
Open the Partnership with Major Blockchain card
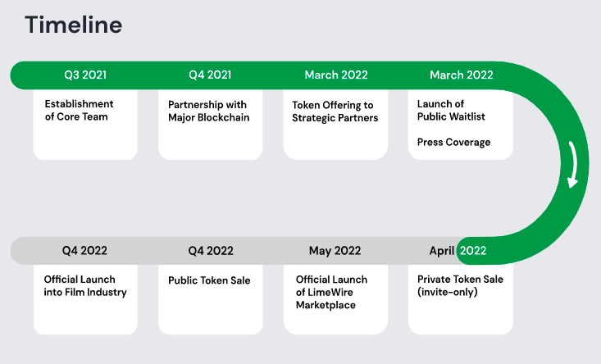[x=210, y=125]
